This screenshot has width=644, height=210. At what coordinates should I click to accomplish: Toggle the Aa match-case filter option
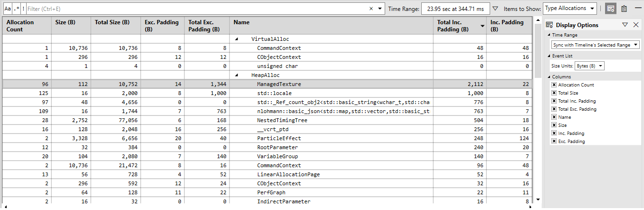(x=8, y=9)
